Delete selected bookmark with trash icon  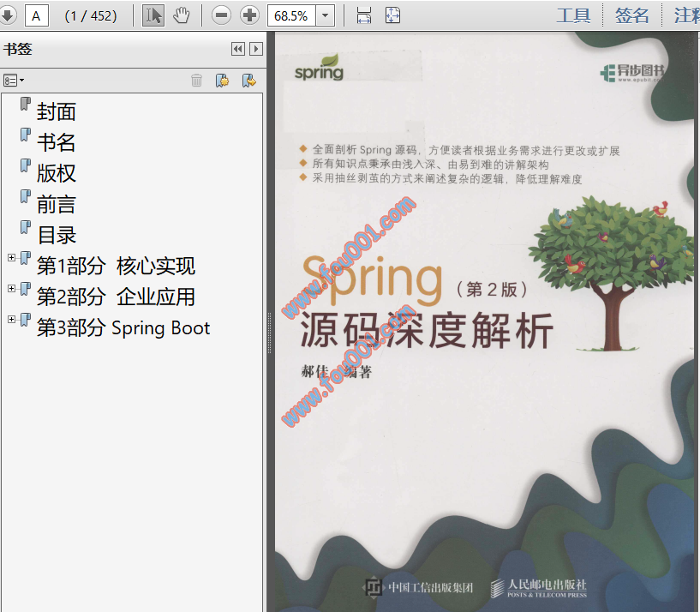[x=196, y=81]
